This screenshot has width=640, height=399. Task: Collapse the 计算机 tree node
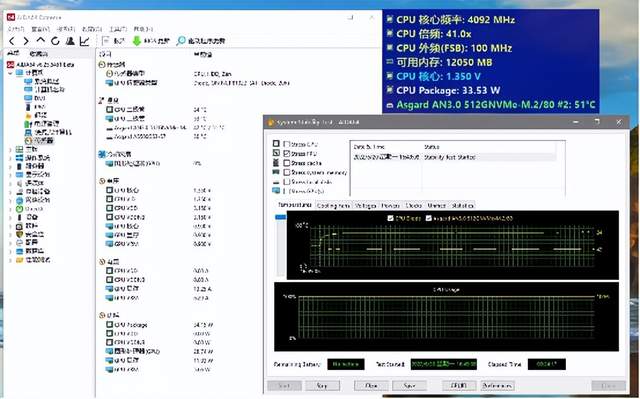coord(10,73)
